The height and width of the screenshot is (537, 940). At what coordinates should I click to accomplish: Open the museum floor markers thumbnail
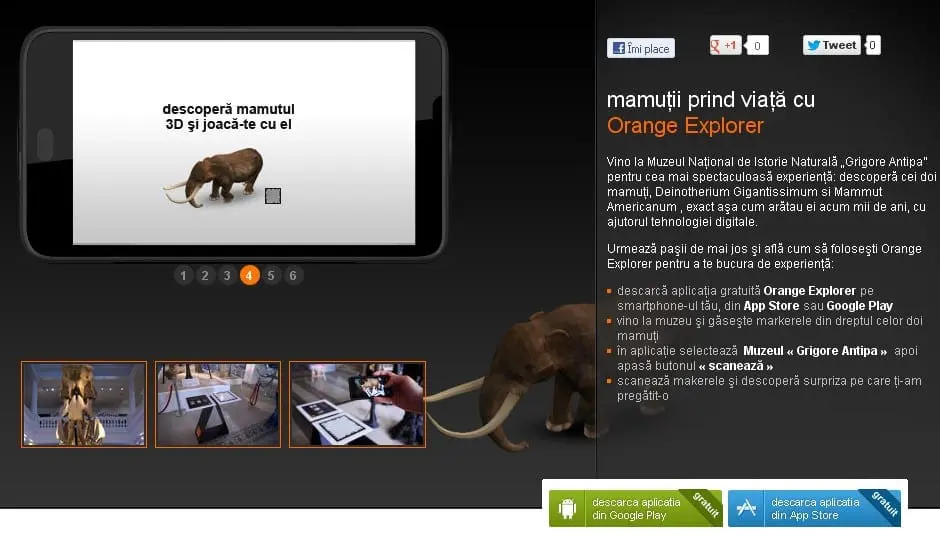coord(218,404)
